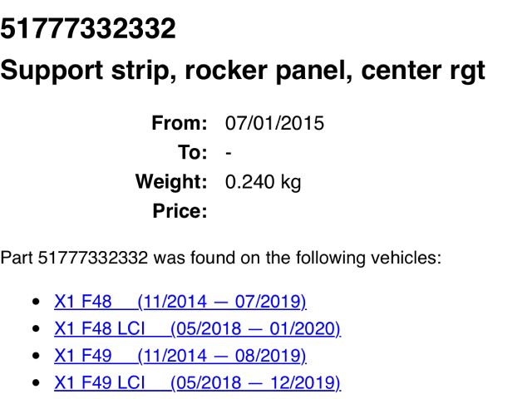This screenshot has height=399, width=532.
Task: Click the 'From:' field label
Action: [179, 124]
